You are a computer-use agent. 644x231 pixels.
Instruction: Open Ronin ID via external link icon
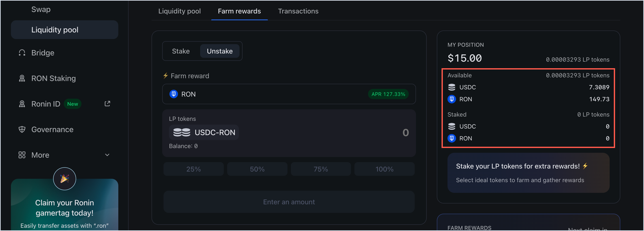pos(107,104)
